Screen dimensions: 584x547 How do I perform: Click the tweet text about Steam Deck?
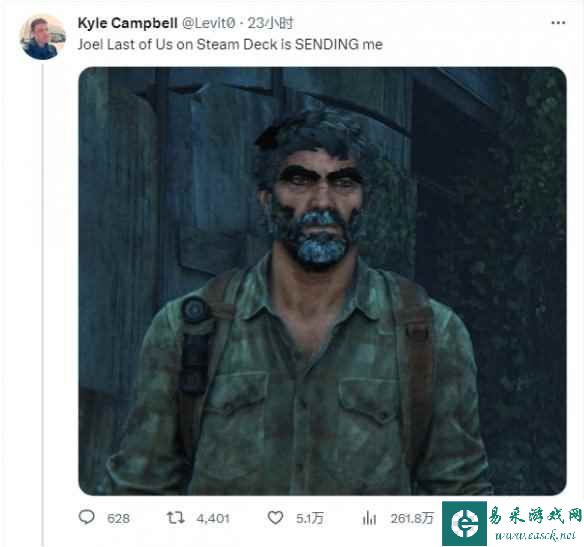(230, 44)
